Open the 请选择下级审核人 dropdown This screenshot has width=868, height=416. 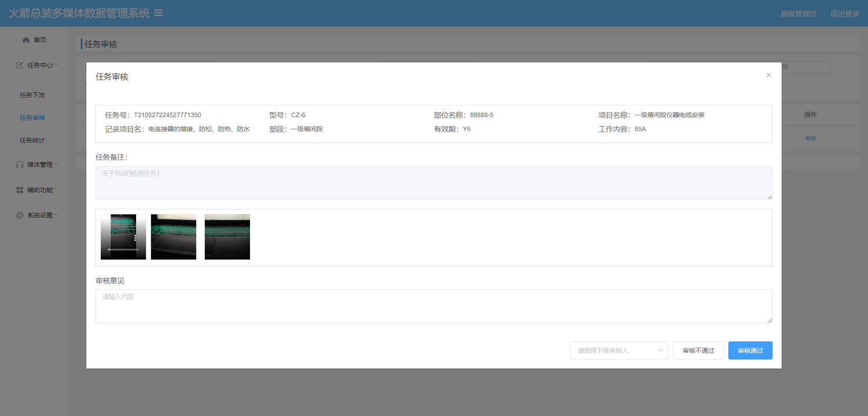tap(619, 350)
